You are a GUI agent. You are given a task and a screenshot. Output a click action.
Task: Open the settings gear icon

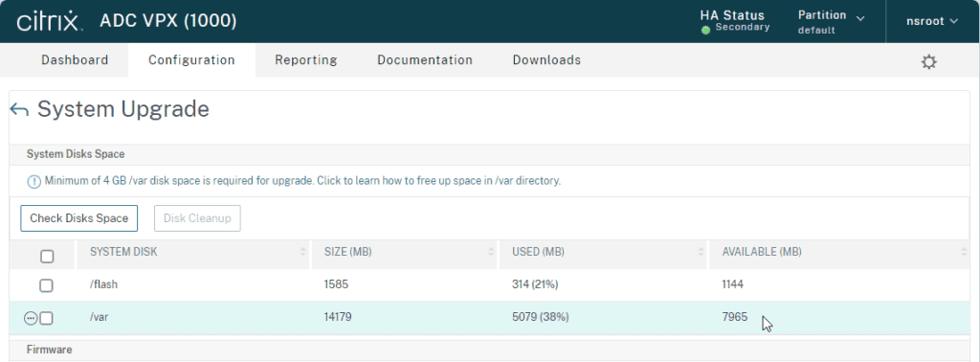point(928,62)
